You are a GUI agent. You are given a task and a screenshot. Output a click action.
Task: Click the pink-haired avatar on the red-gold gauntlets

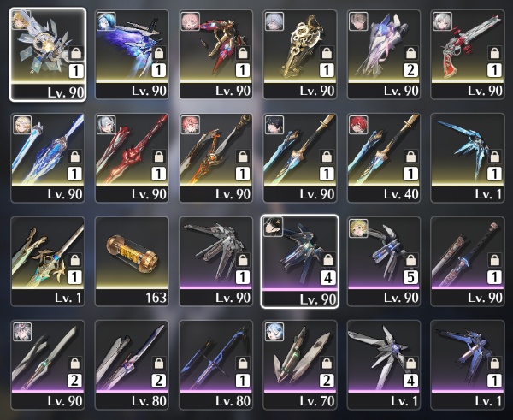coord(191,21)
